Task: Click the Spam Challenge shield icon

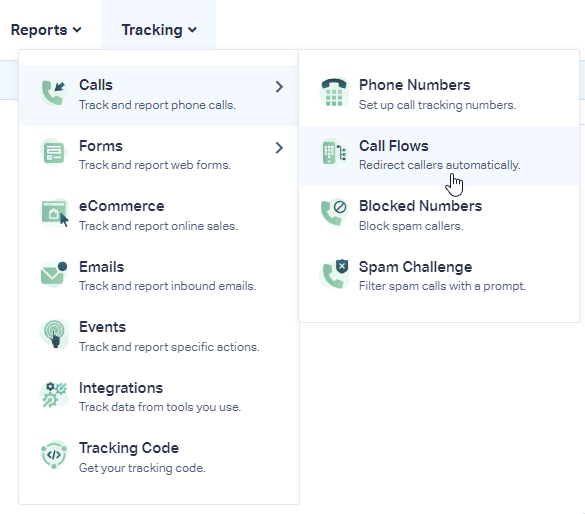Action: [x=334, y=273]
